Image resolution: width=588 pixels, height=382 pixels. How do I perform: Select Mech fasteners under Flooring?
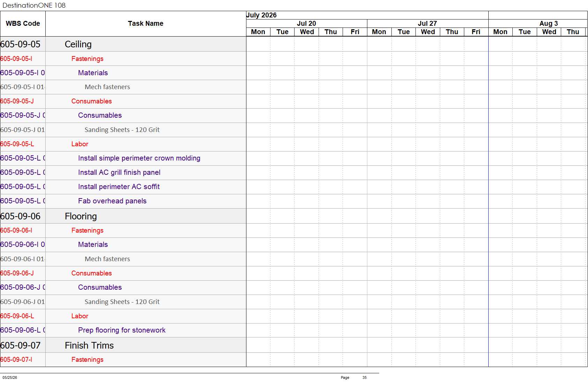coord(107,259)
